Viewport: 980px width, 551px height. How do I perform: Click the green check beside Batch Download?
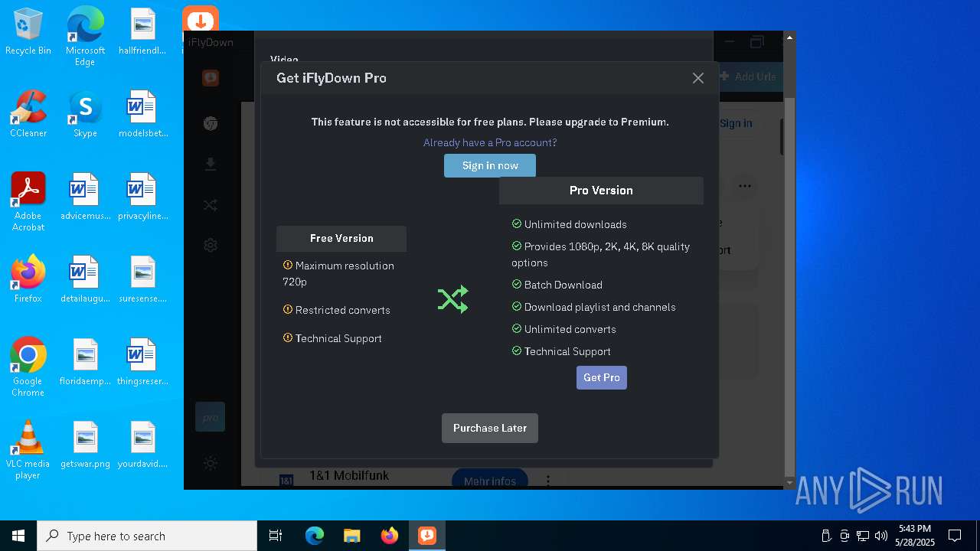coord(517,284)
